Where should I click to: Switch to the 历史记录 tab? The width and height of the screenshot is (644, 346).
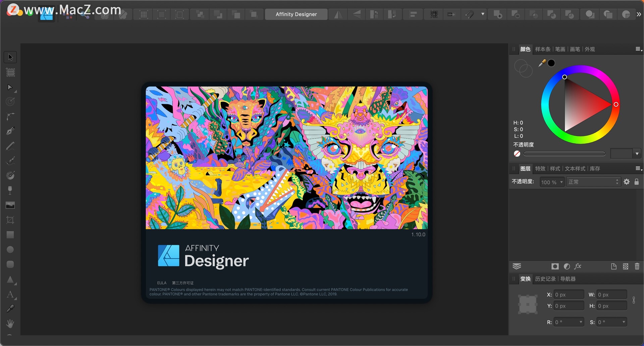[x=545, y=279]
